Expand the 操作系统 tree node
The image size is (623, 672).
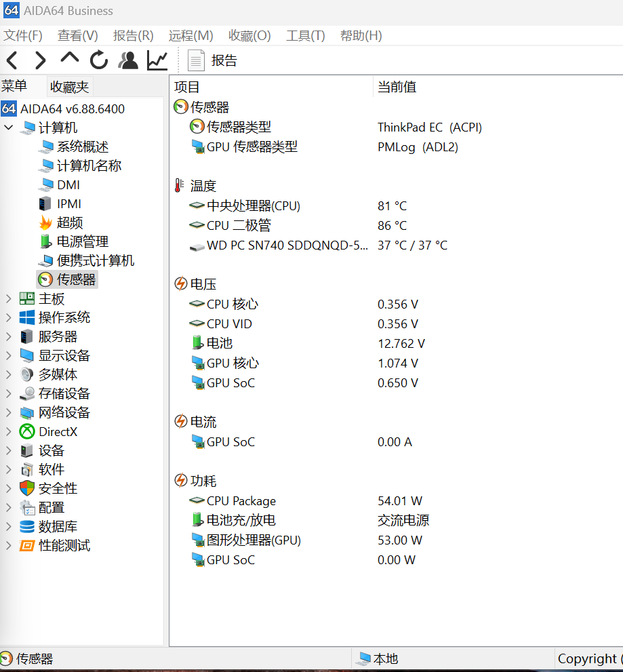click(9, 317)
